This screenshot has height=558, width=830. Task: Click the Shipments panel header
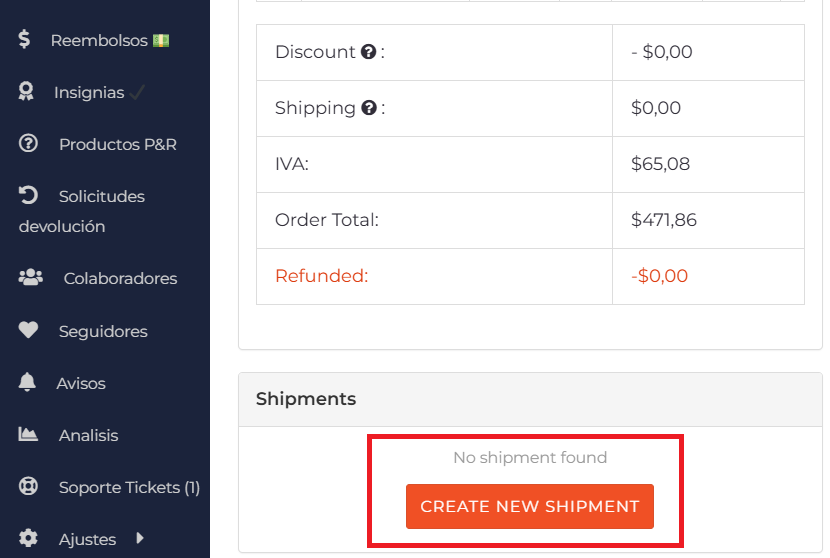point(530,399)
